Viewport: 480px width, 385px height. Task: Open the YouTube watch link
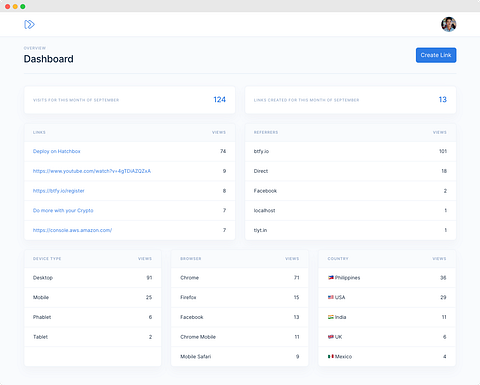pyautogui.click(x=92, y=171)
